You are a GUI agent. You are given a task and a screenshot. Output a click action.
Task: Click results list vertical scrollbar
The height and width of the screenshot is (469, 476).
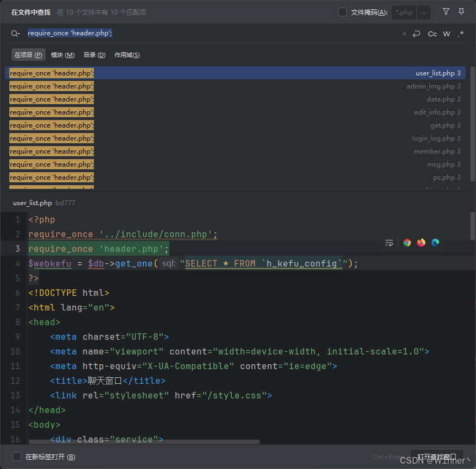(472, 124)
